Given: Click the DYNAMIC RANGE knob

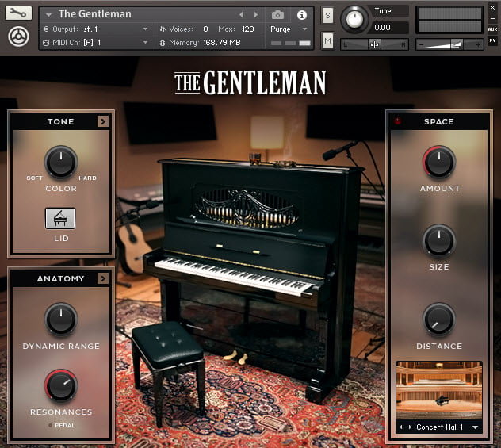Looking at the screenshot, I should tap(61, 319).
